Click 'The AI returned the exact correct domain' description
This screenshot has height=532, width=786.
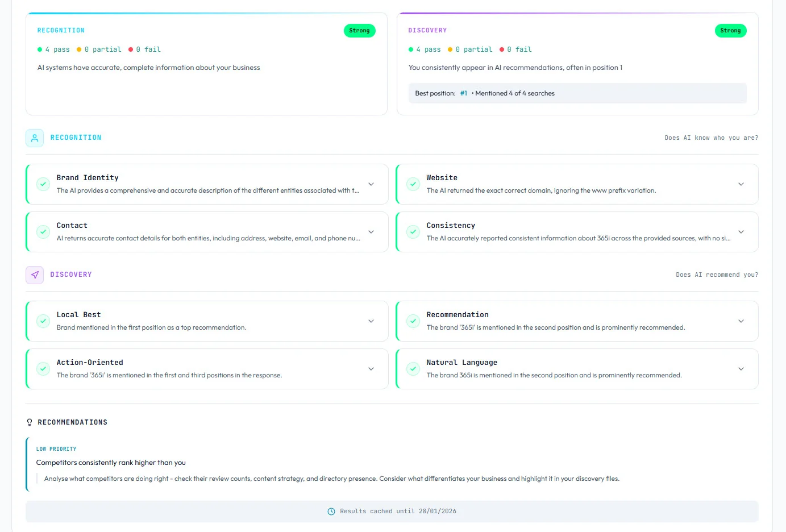coord(541,191)
